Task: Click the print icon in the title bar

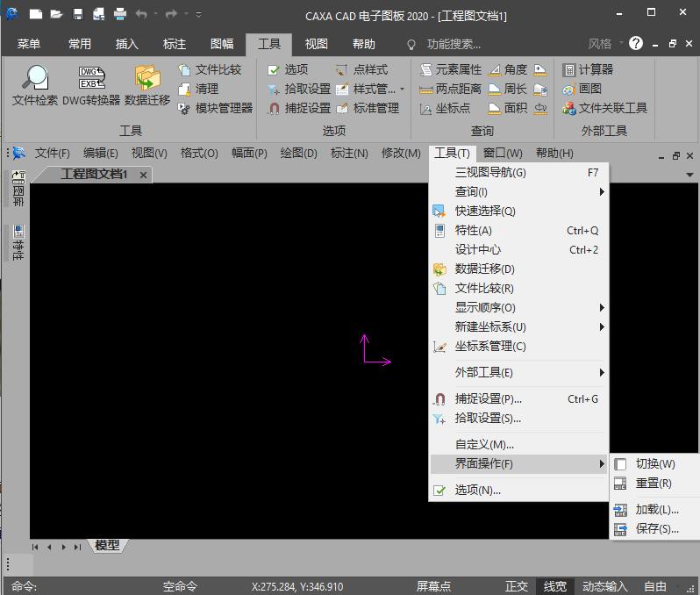Action: coord(119,14)
